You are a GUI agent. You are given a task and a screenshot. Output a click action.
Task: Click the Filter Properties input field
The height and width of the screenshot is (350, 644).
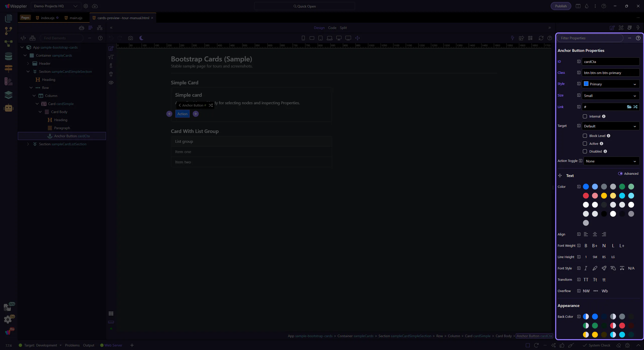[x=590, y=38]
